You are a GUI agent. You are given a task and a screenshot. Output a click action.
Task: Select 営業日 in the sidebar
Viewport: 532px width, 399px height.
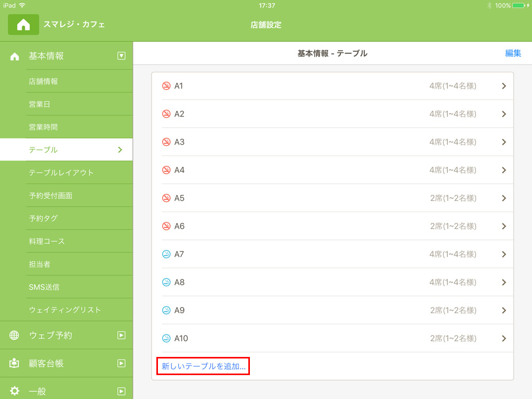coord(66,104)
